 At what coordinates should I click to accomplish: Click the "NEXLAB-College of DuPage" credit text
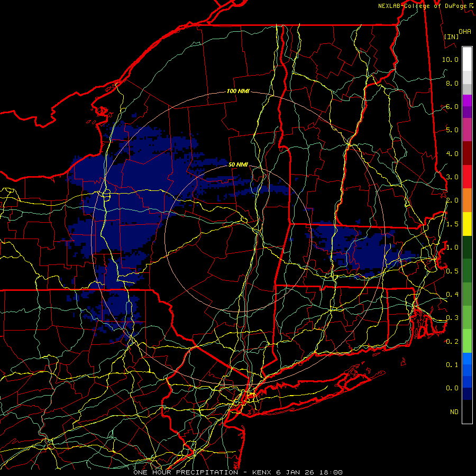pyautogui.click(x=423, y=6)
